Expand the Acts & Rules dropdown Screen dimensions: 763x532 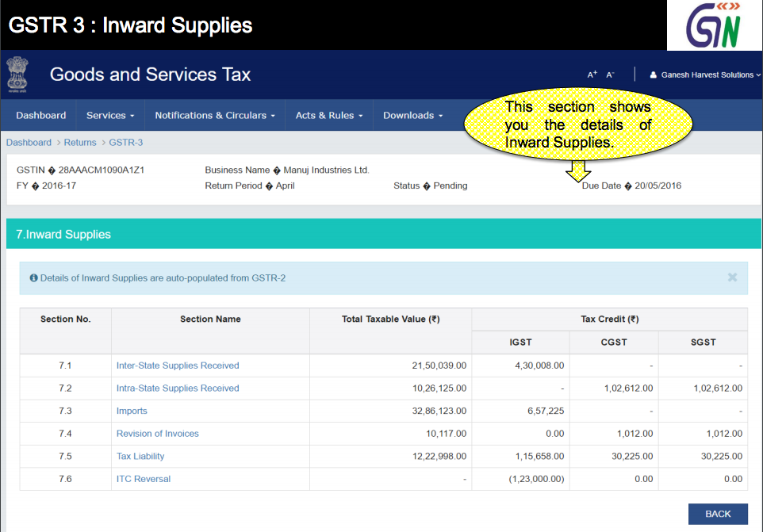click(x=328, y=115)
